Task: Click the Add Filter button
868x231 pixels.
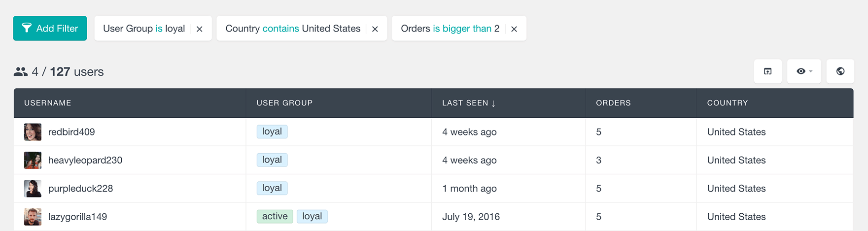Action: (50, 29)
